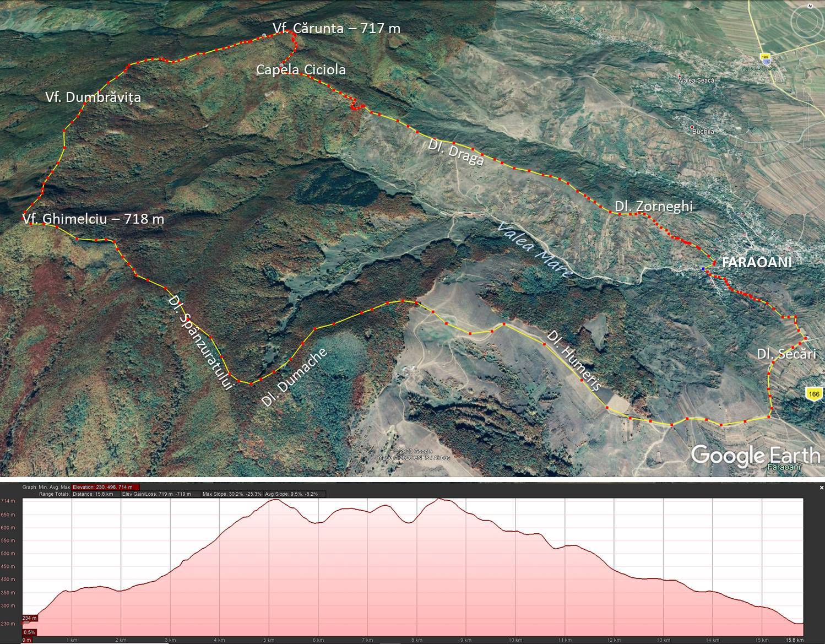Click the Avg Slope statistic
825x644 pixels.
click(291, 494)
